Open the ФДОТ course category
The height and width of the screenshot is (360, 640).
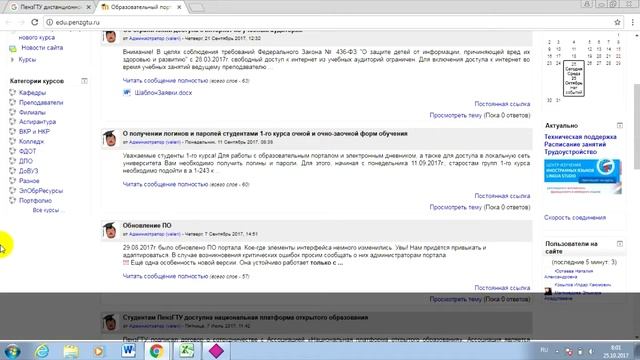(27, 151)
